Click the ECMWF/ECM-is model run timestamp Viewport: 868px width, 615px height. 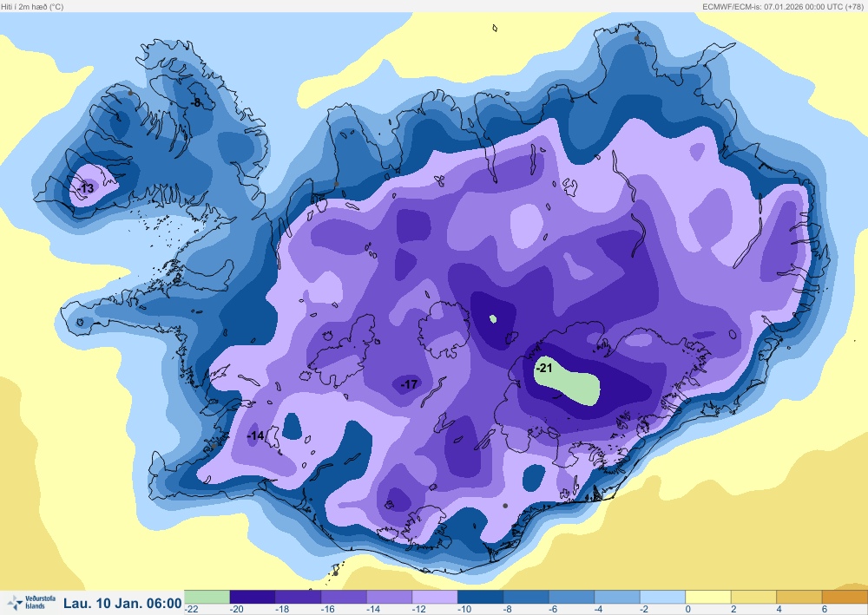[x=783, y=7]
